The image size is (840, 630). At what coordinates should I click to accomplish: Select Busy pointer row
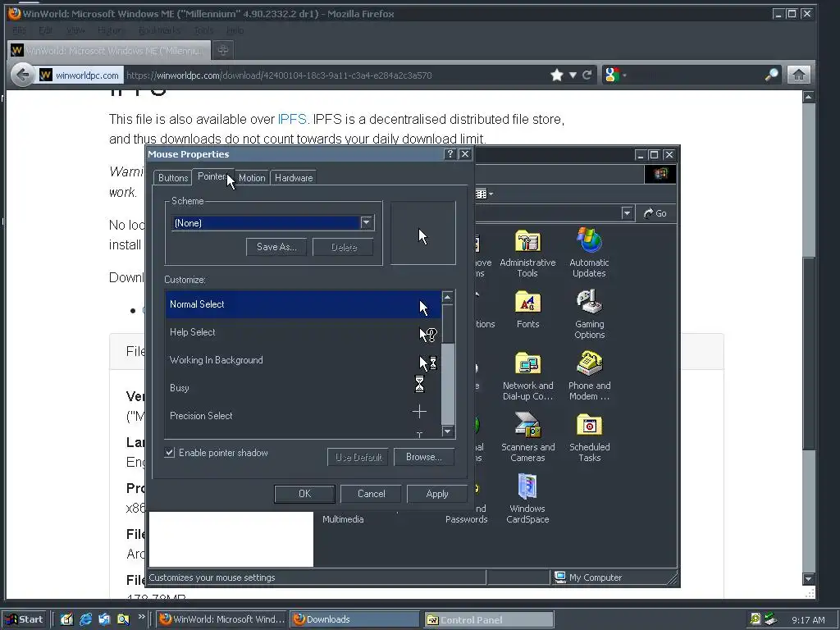[304, 388]
